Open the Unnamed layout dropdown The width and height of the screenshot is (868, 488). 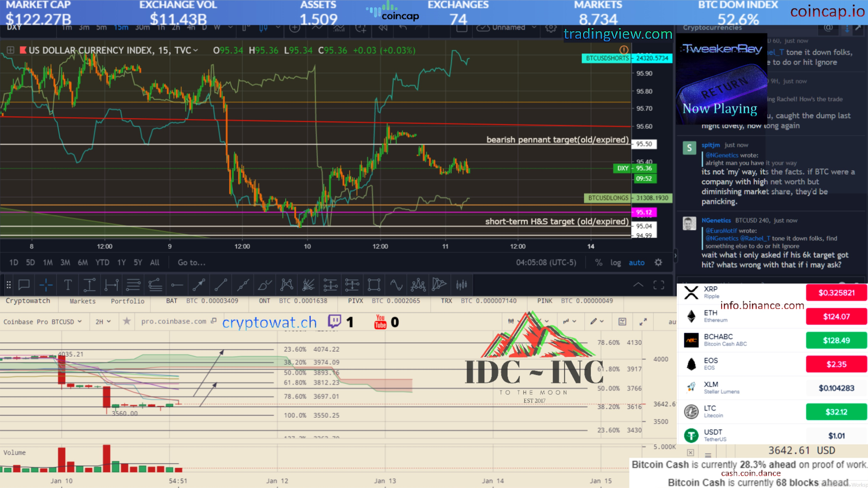coord(534,28)
